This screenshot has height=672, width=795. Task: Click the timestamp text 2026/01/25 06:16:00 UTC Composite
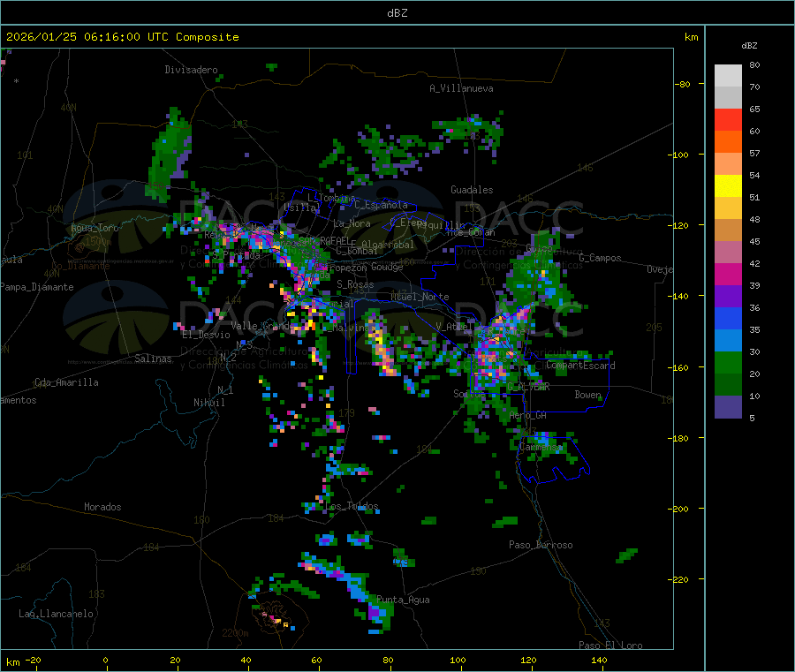click(x=122, y=37)
